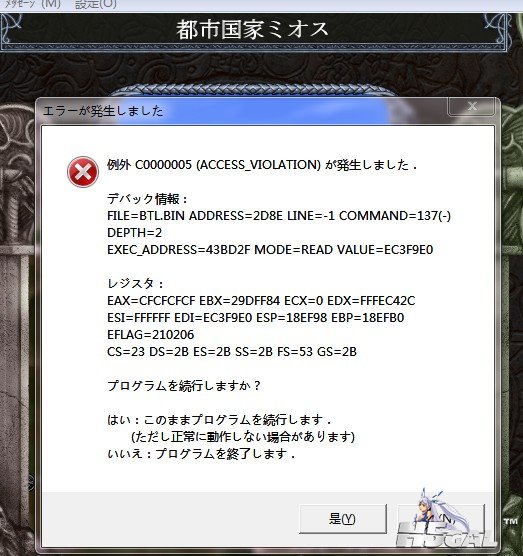Open the メッセージ(M) menu

click(30, 4)
